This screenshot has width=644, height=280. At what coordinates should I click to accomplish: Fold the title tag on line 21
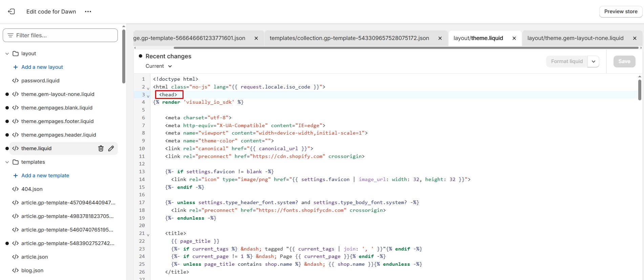tap(148, 235)
